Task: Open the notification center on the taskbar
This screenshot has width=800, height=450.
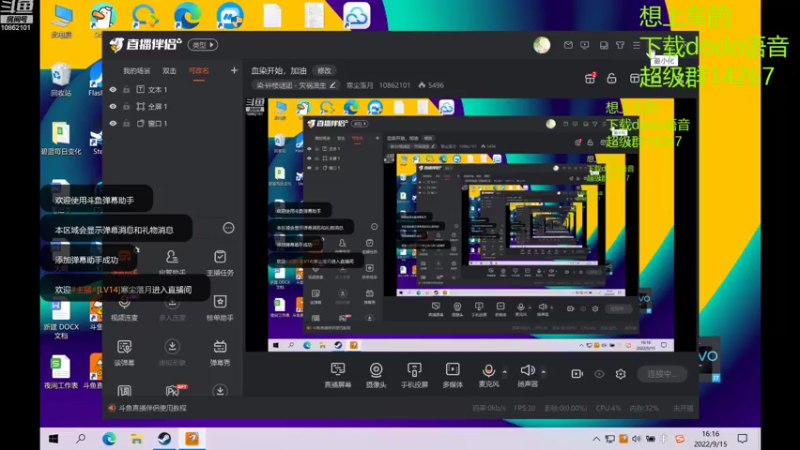Action: (742, 439)
